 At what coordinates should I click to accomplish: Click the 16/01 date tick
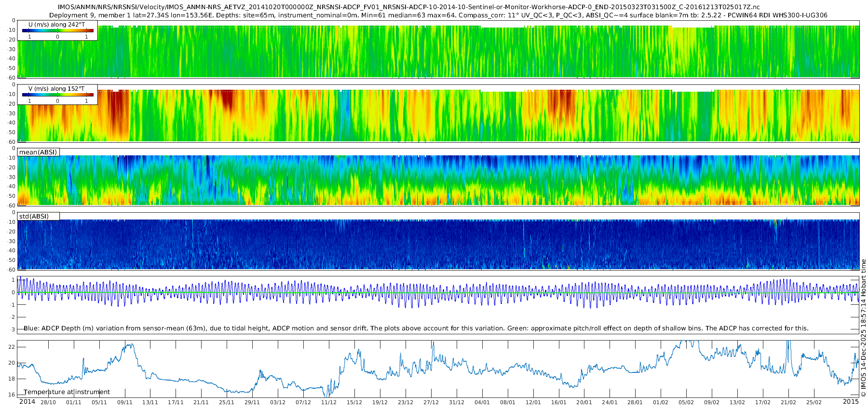(x=559, y=402)
